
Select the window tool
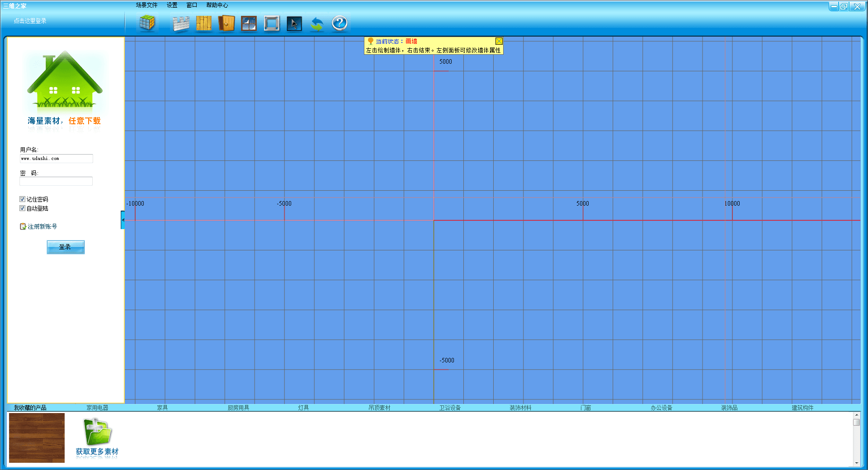[249, 23]
